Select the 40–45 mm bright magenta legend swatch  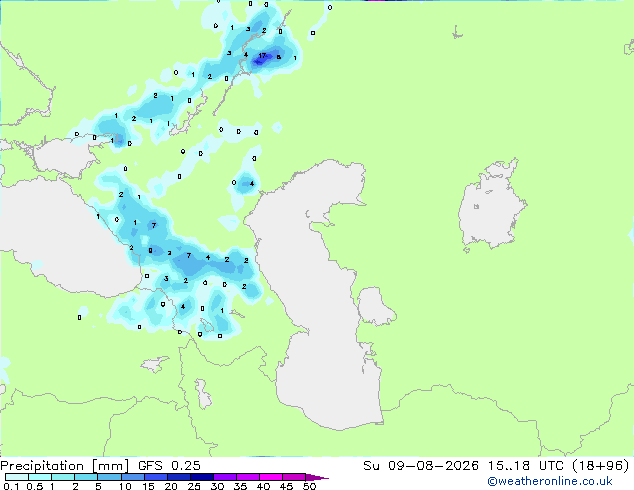271,477
